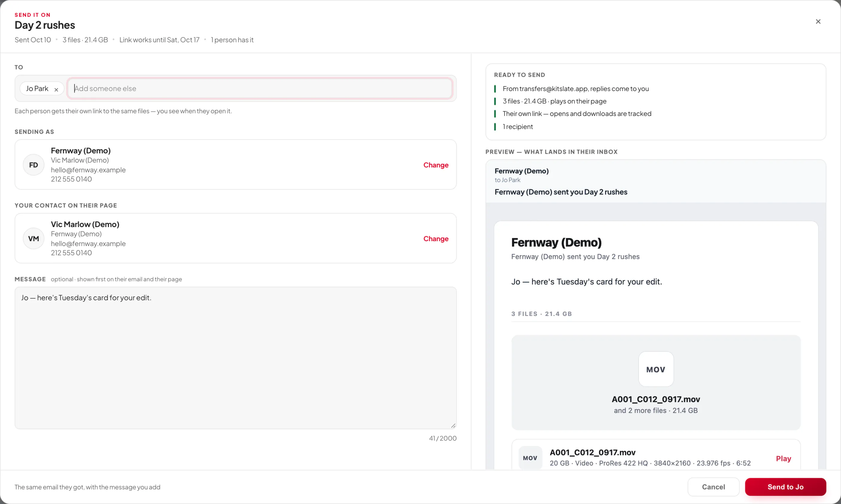Click the Jo Park recipient name

point(37,88)
